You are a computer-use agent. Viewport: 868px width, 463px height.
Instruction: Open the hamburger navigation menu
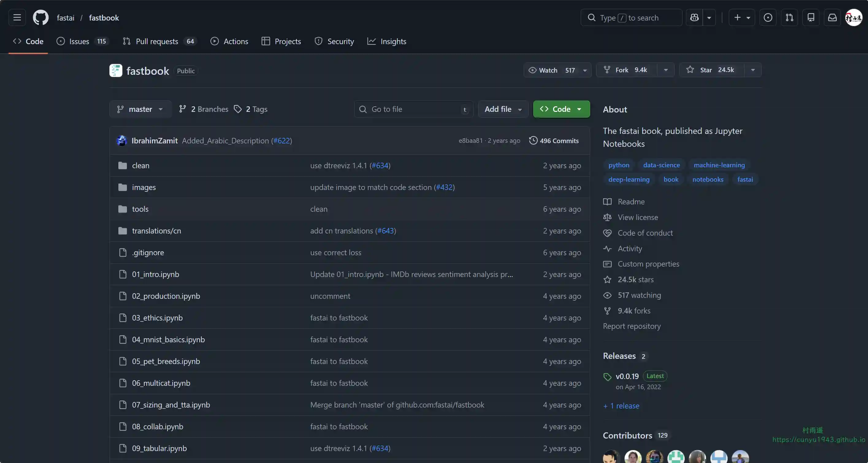(17, 17)
